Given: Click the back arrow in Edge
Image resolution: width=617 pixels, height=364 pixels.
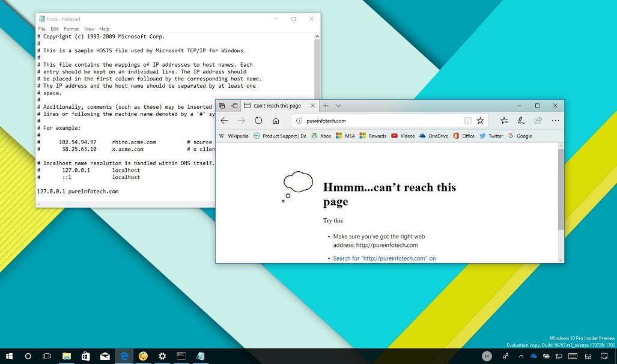Looking at the screenshot, I should pos(225,121).
